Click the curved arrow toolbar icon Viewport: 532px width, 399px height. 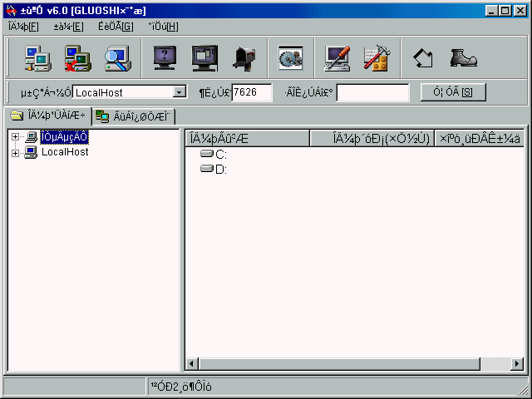(423, 58)
